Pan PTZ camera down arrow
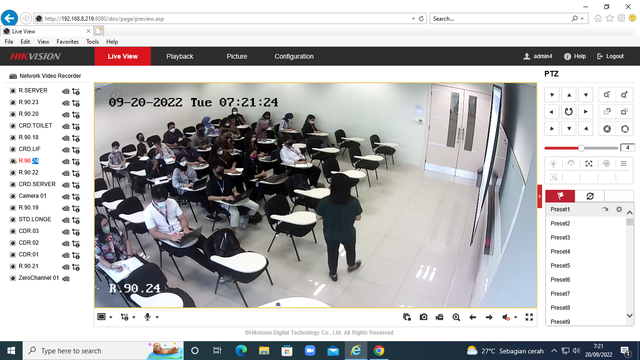This screenshot has height=360, width=640. pyautogui.click(x=569, y=129)
